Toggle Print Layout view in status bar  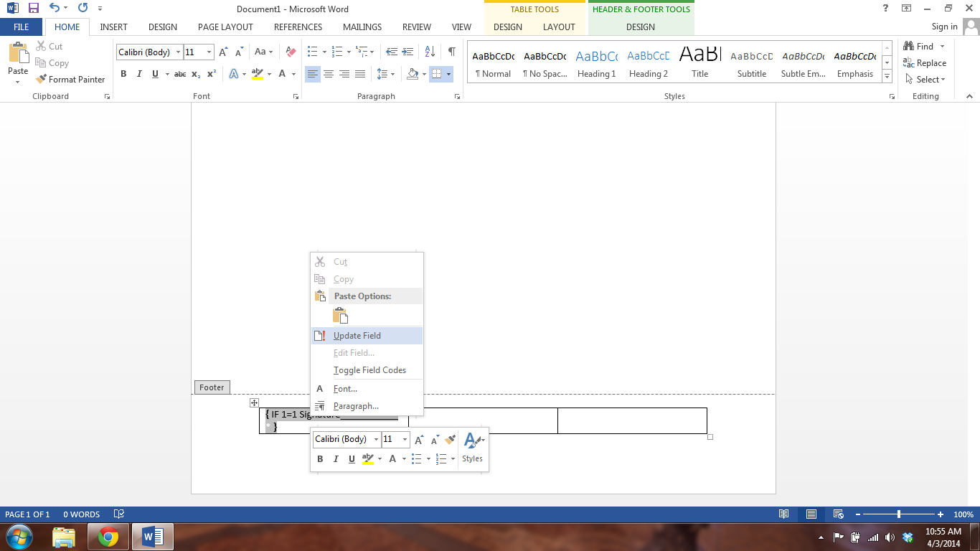[x=811, y=514]
